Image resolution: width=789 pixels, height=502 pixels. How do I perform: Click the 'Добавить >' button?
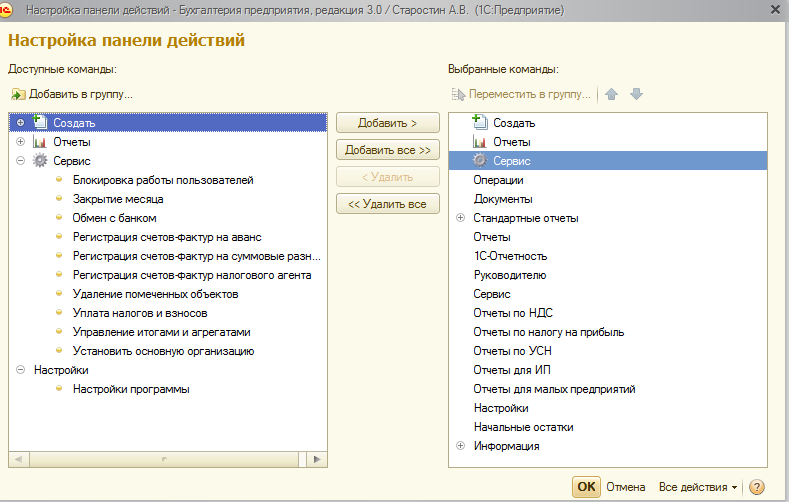pyautogui.click(x=387, y=123)
